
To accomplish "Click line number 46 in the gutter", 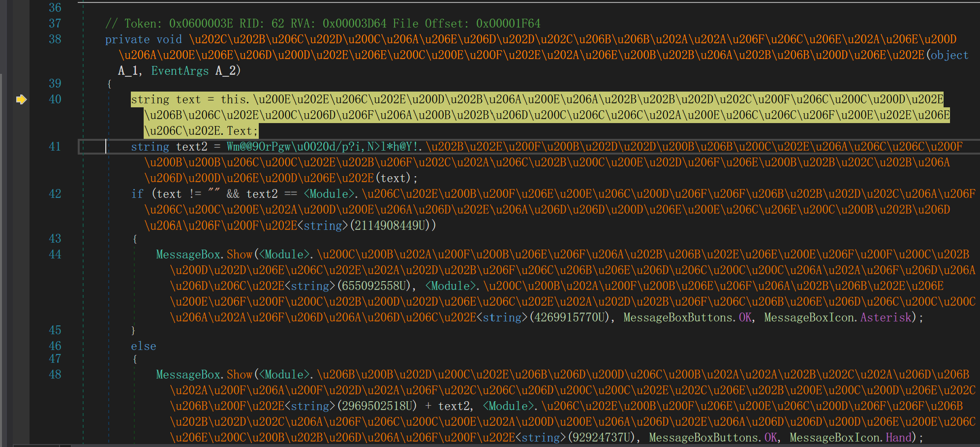I will [x=55, y=346].
